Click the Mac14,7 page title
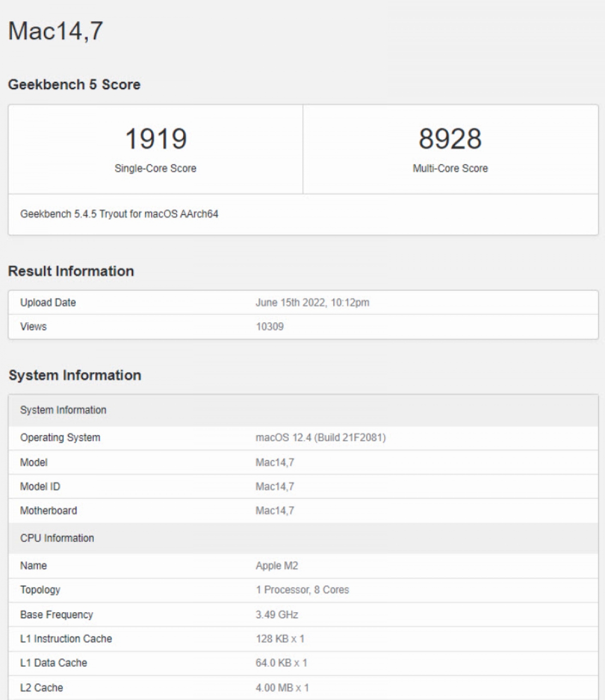The height and width of the screenshot is (700, 605). [55, 31]
